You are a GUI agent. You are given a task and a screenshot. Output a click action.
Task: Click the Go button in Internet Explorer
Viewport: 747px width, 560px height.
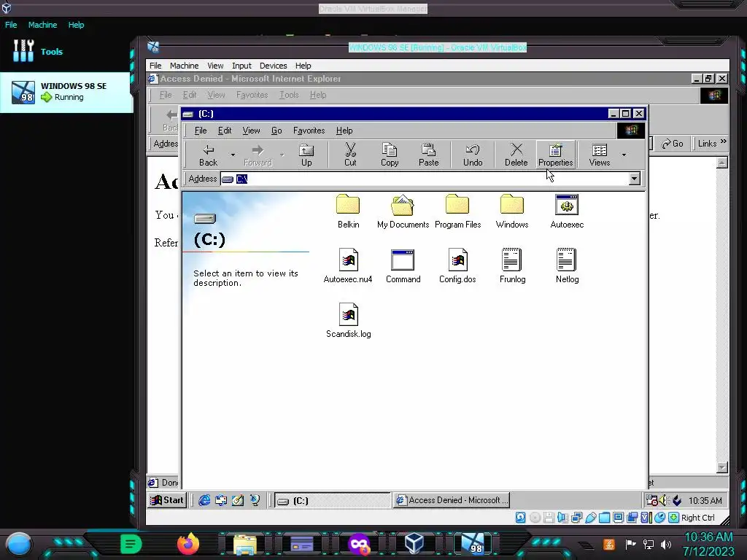coord(672,144)
